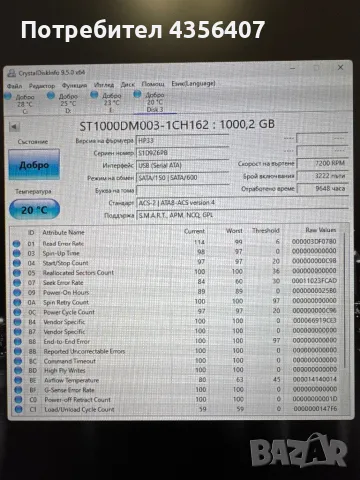Viewport: 360px width, 480px height.
Task: Open the Файл menu
Action: tap(14, 86)
